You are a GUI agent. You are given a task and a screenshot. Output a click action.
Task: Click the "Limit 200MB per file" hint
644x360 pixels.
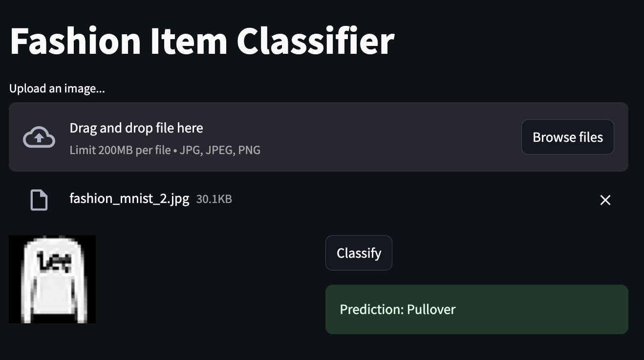(119, 150)
